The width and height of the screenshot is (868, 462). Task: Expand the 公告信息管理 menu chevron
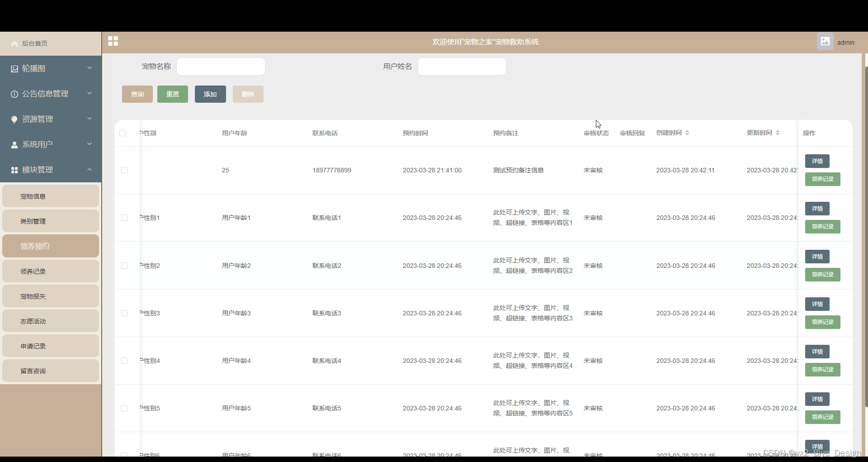tap(90, 93)
